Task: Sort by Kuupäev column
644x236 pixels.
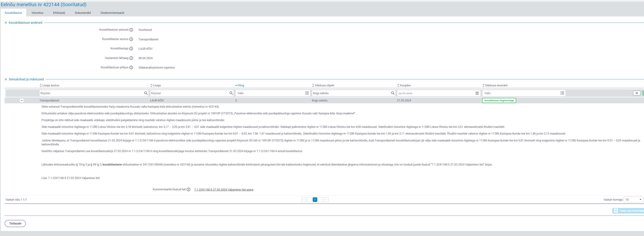Action: [404, 86]
